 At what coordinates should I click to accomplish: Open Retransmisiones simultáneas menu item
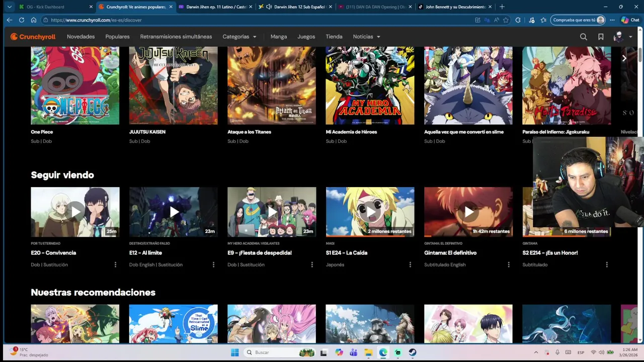tap(176, 37)
